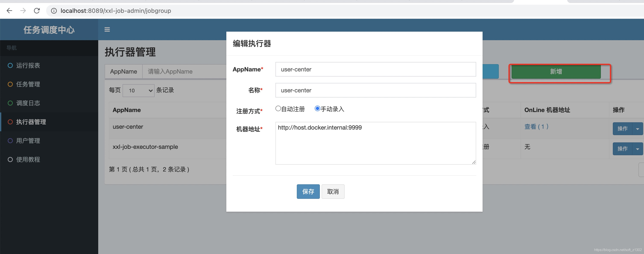Click the 第 1 页 pagination summary text
Screen dimensions: 644x254
tap(149, 169)
